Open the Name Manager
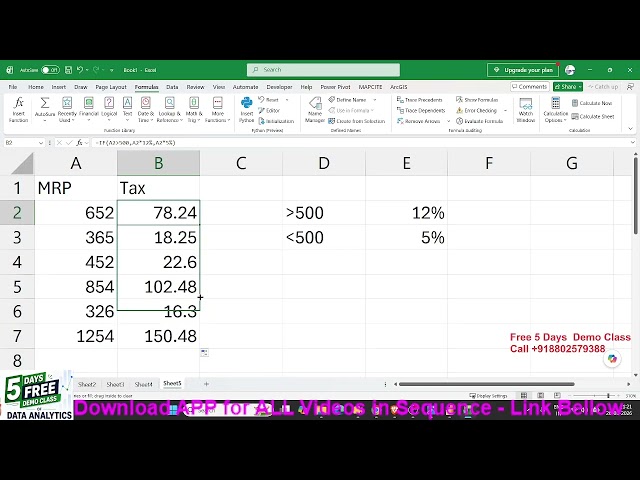This screenshot has width=640, height=480. coord(315,109)
